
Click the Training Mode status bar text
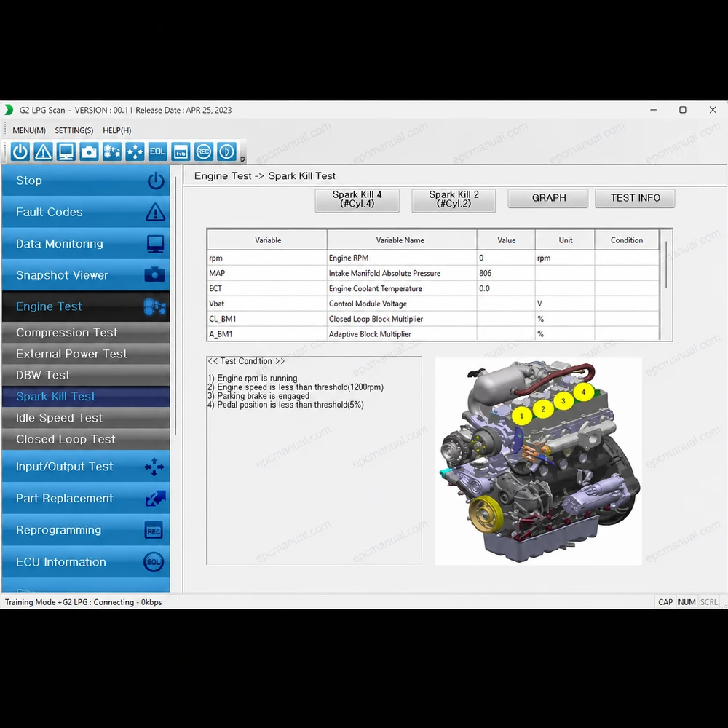click(x=84, y=602)
